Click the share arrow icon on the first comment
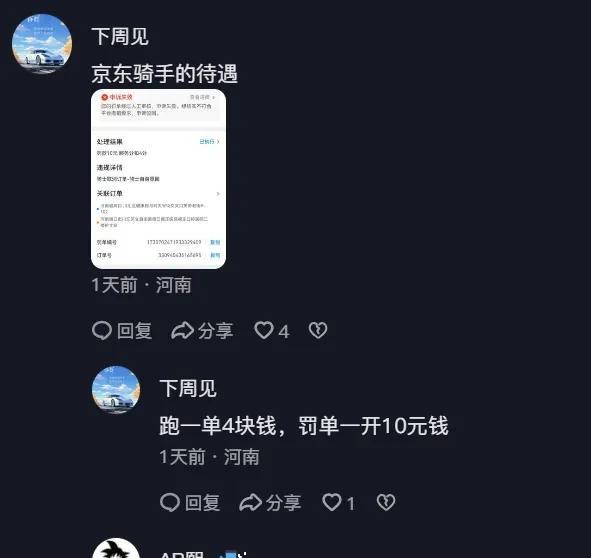Viewport: 591px width, 558px height. pos(182,331)
